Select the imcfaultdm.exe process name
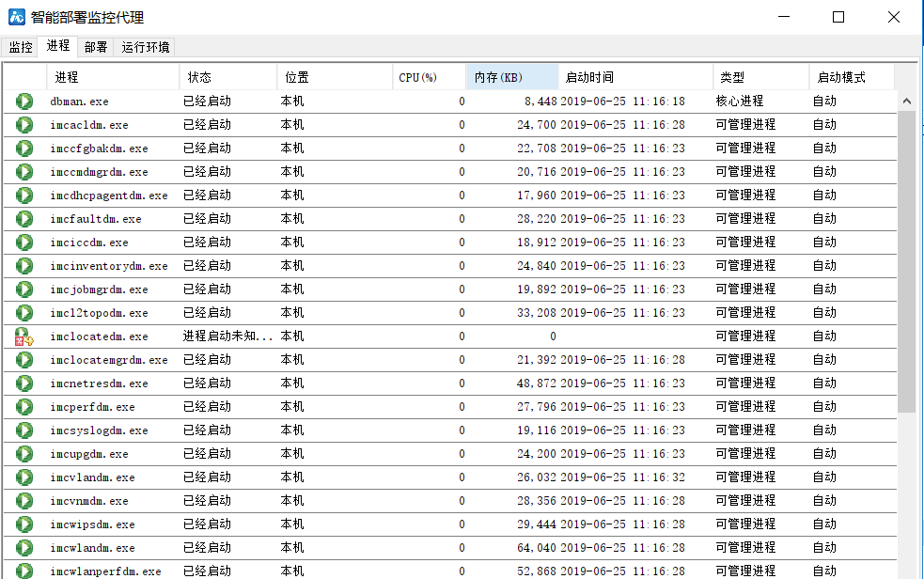 pos(96,219)
